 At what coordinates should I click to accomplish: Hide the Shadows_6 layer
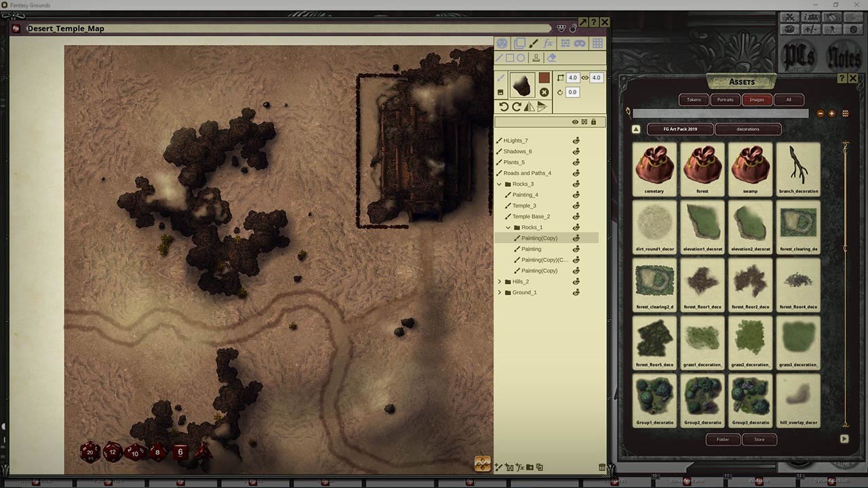(576, 151)
